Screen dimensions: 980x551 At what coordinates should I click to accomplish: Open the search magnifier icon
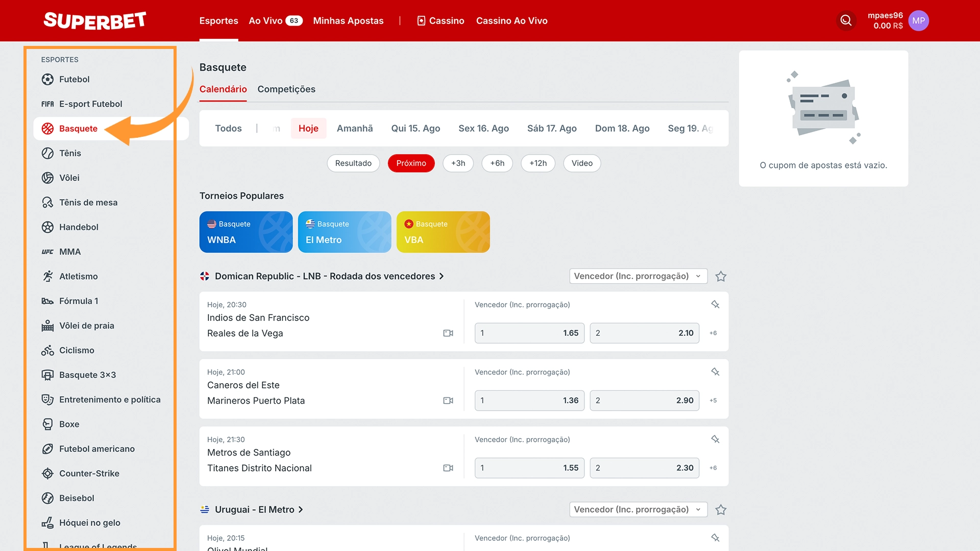846,20
